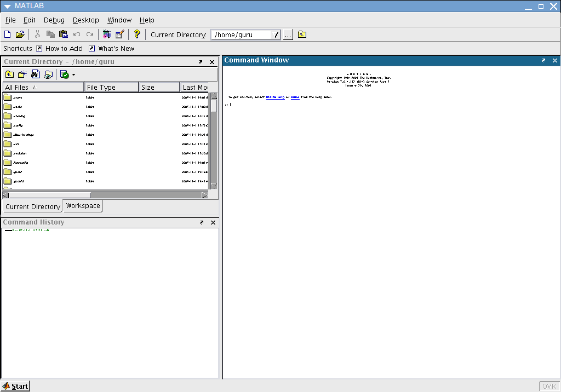Toggle directory filter view eye icon

pyautogui.click(x=48, y=74)
